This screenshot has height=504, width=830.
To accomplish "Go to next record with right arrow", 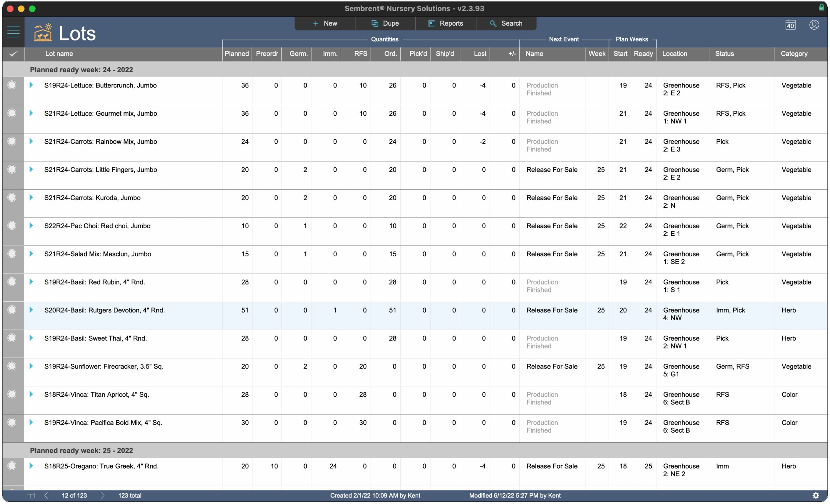I will (x=102, y=495).
